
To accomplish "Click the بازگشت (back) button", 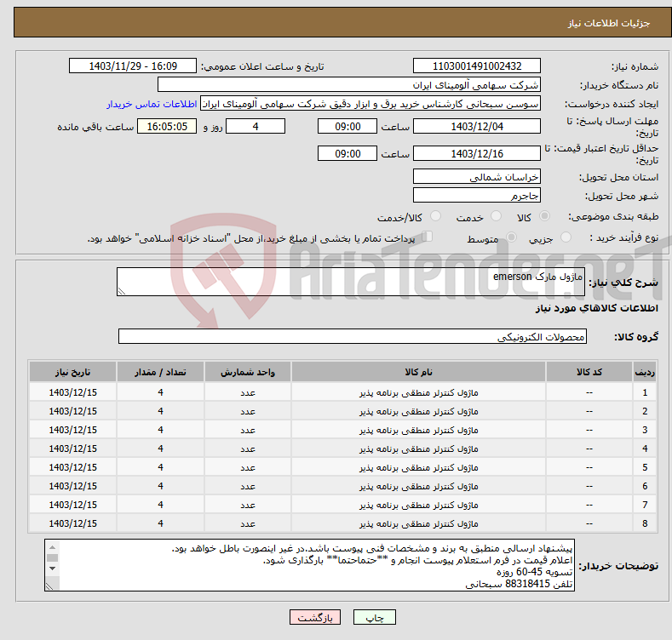I will click(315, 617).
